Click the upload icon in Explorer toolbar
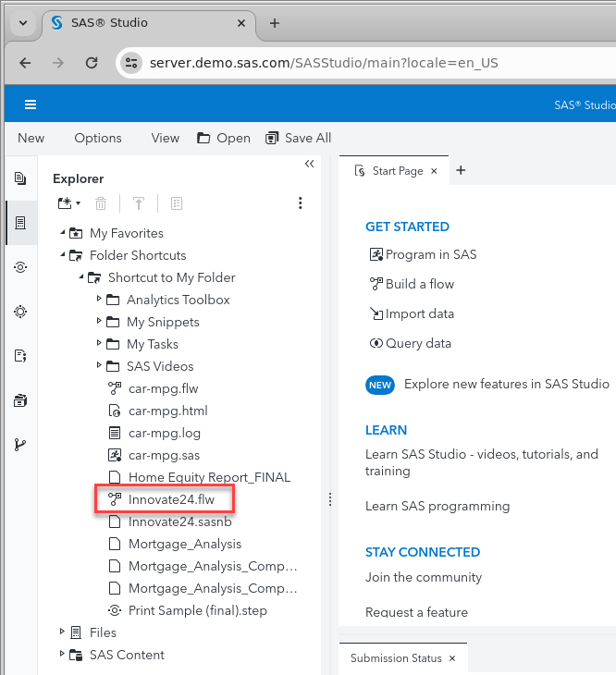Screen dimensions: 616x675 (x=139, y=203)
